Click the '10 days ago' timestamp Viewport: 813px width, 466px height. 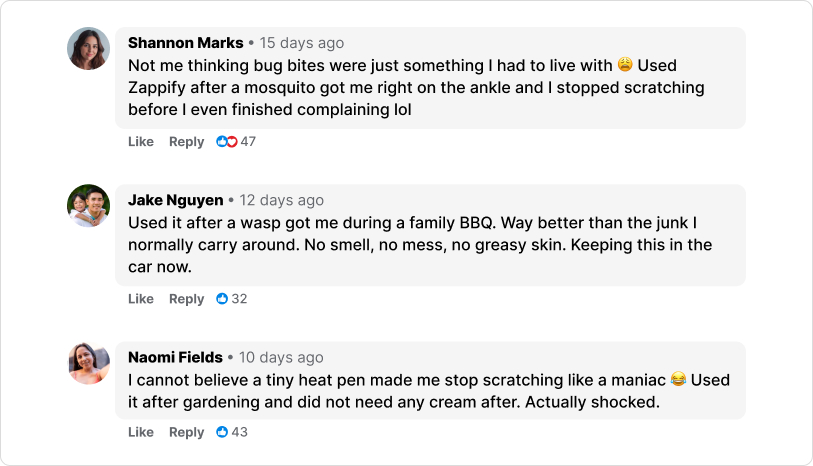pos(281,357)
